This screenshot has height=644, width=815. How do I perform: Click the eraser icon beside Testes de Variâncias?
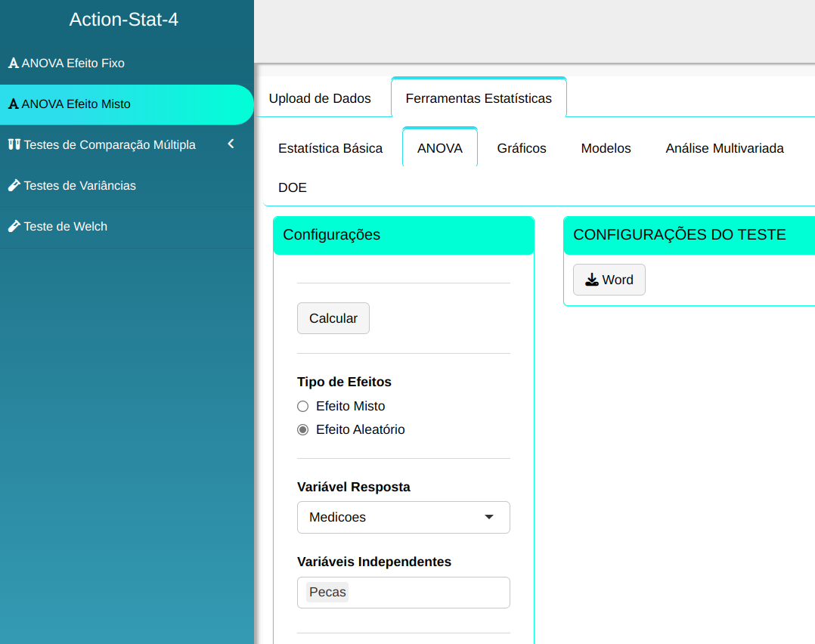[14, 186]
